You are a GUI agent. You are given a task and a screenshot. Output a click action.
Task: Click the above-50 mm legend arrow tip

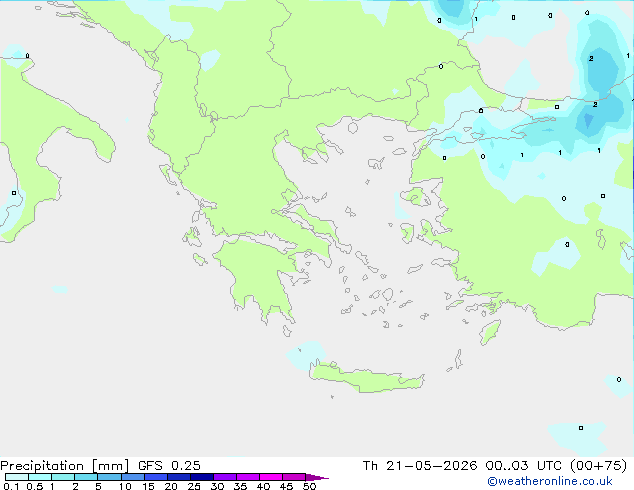click(x=317, y=477)
